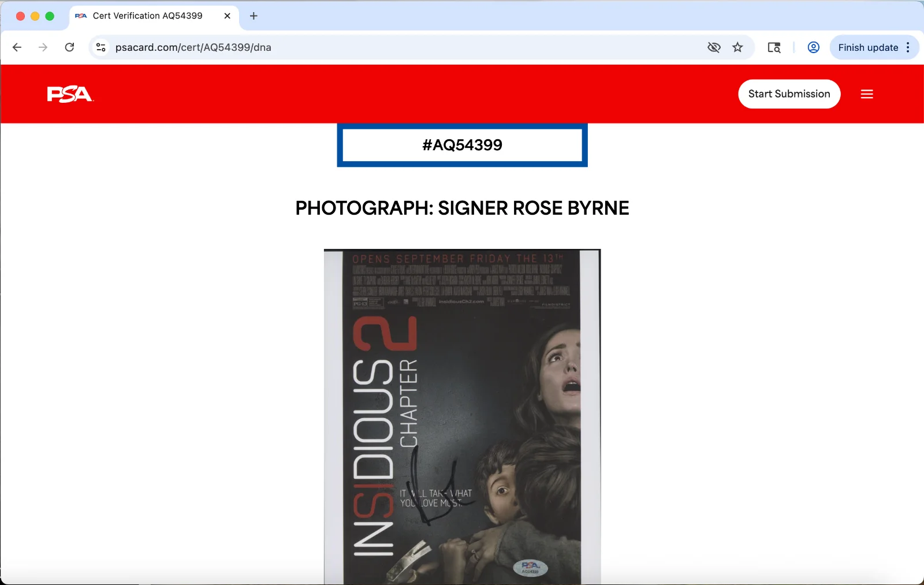
Task: Click the Finish update button
Action: point(868,47)
